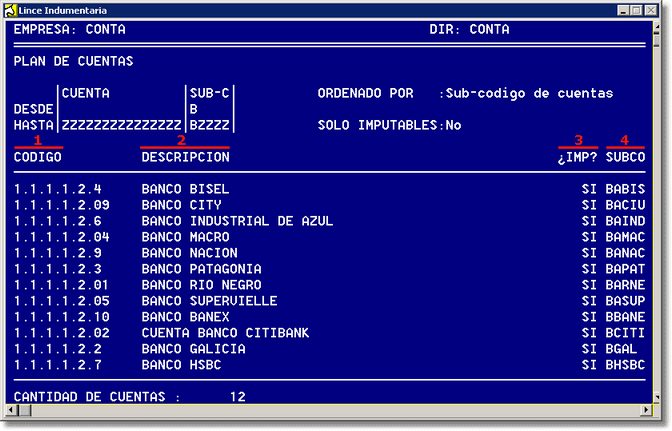Click sub-code BAIND

click(625, 221)
